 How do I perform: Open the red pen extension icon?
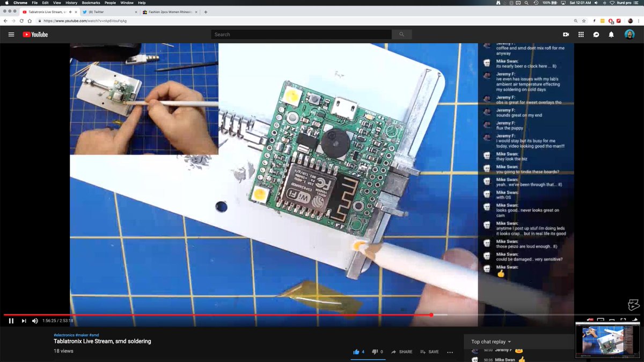click(x=619, y=21)
